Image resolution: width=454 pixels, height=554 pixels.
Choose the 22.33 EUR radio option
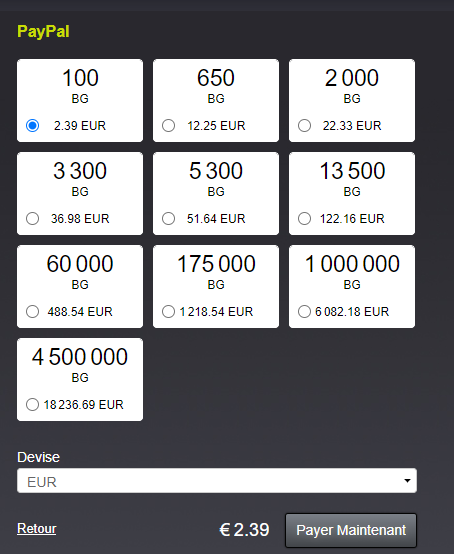pos(304,125)
